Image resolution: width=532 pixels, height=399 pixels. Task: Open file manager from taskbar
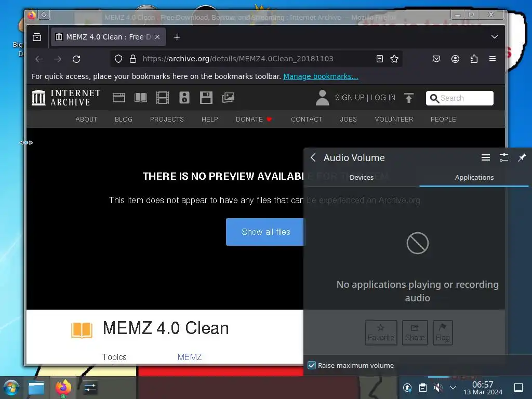point(36,388)
